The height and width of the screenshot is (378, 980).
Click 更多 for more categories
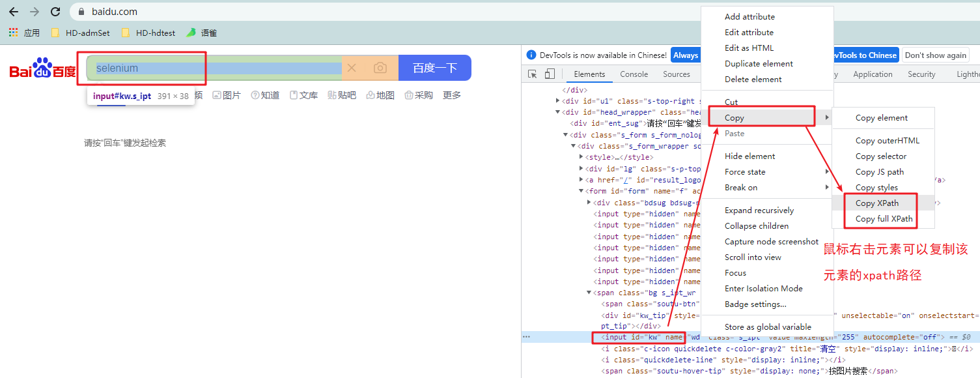[452, 95]
